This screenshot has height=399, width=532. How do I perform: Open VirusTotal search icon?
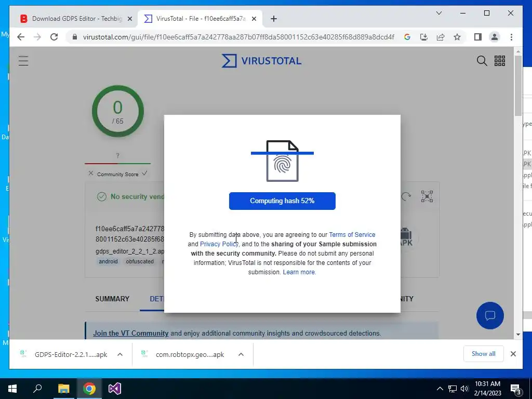coord(482,61)
